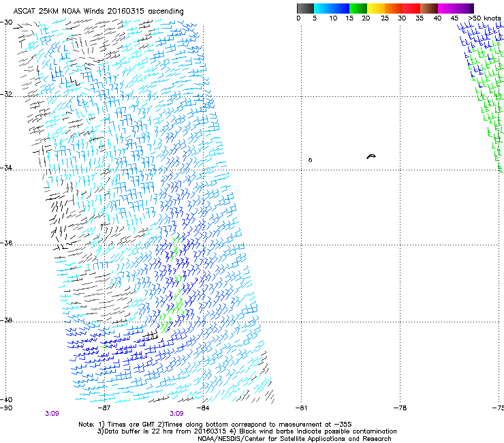The height and width of the screenshot is (443, 504).
Task: Click the legend tick label '45'
Action: coord(454,18)
